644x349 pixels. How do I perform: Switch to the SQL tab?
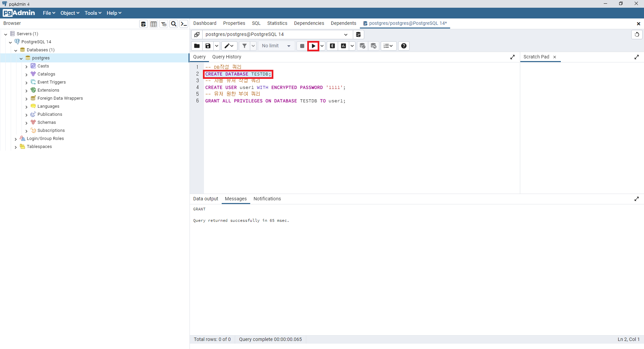256,23
